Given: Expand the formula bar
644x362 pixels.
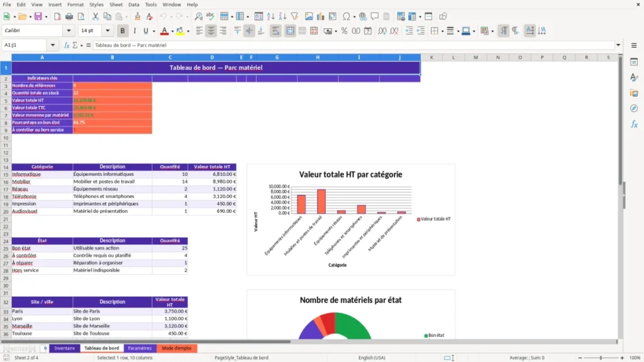Looking at the screenshot, I should tap(618, 45).
